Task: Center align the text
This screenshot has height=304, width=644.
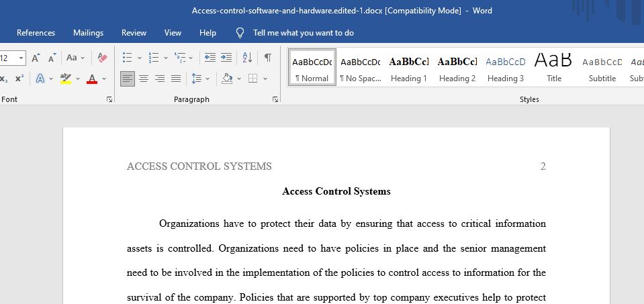Action: (x=143, y=79)
